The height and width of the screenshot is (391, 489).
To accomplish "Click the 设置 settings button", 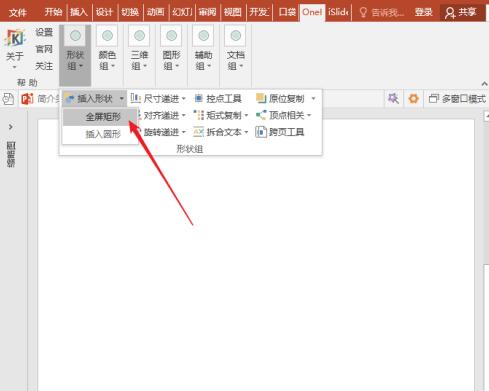I will 44,33.
